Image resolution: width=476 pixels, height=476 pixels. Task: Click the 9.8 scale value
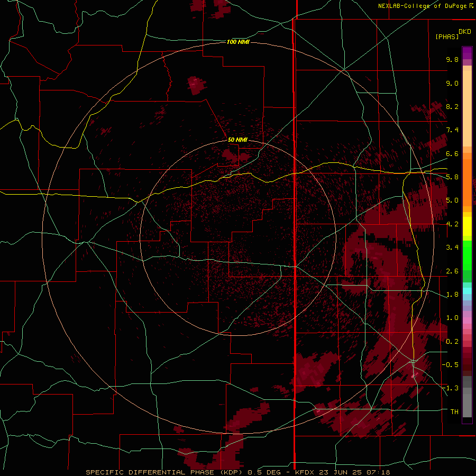[452, 59]
